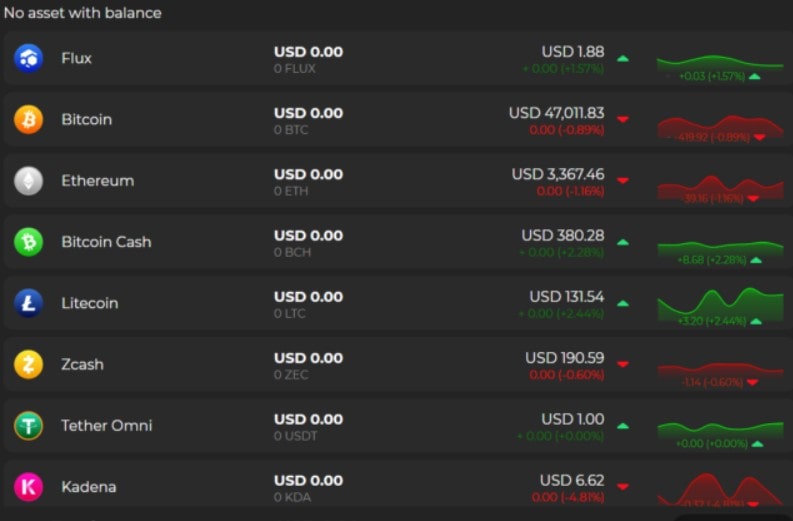This screenshot has height=521, width=793.
Task: Open the Zcash asset name label
Action: [x=82, y=364]
